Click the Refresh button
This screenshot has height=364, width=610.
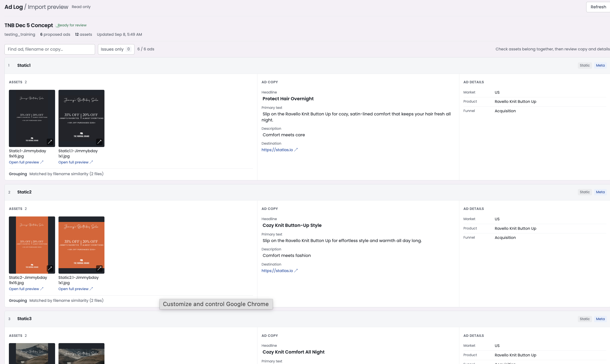coord(598,7)
